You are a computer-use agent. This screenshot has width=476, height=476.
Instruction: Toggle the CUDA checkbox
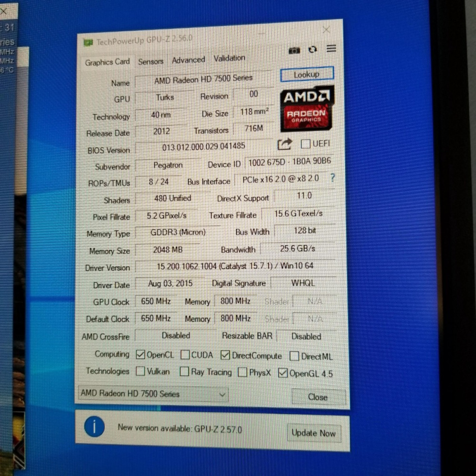click(x=185, y=355)
